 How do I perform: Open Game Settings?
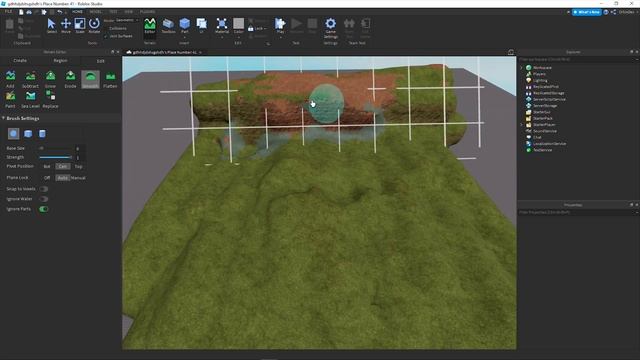(x=331, y=28)
